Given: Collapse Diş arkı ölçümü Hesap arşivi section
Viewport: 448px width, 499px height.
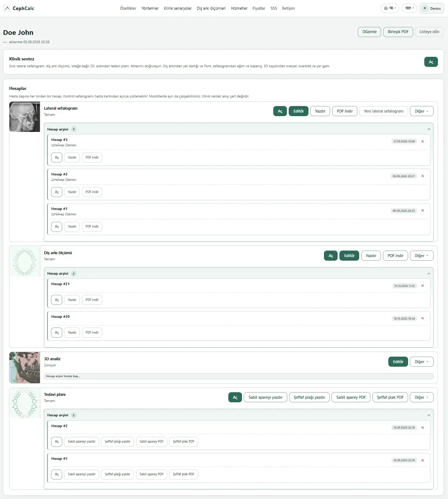Looking at the screenshot, I should pyautogui.click(x=429, y=274).
